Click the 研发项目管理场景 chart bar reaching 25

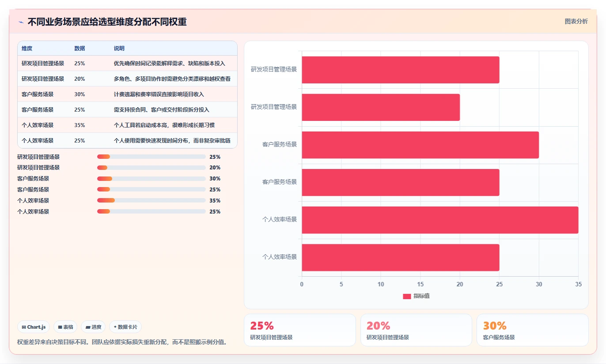pos(401,70)
